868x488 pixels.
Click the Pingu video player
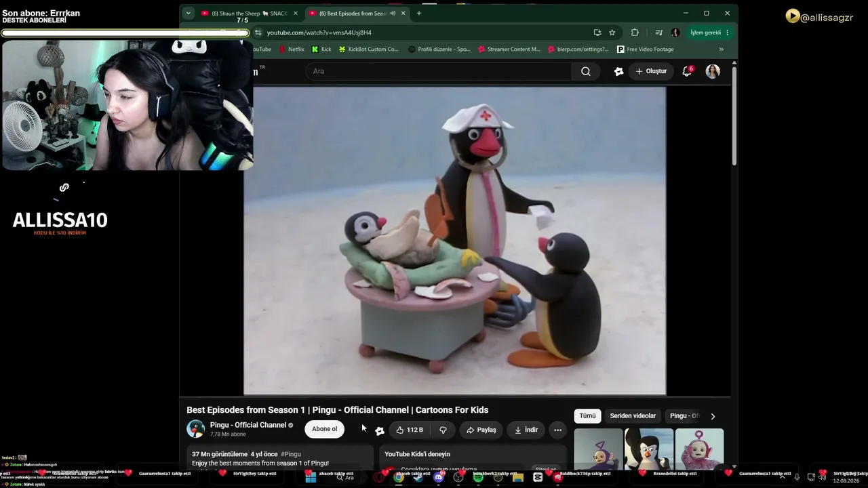pos(455,241)
